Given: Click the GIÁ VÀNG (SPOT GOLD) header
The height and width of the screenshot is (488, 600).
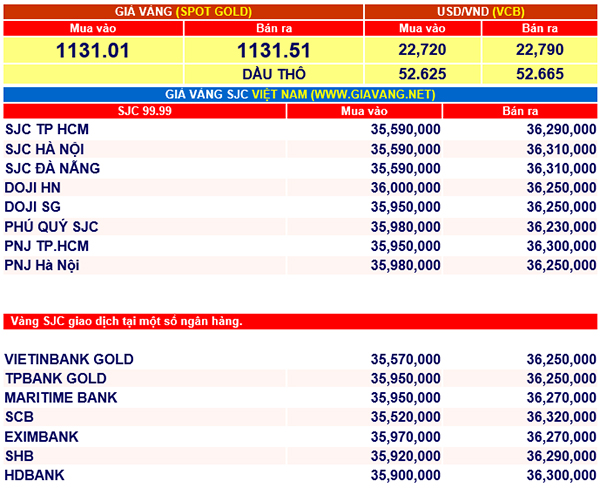Looking at the screenshot, I should pos(183,11).
